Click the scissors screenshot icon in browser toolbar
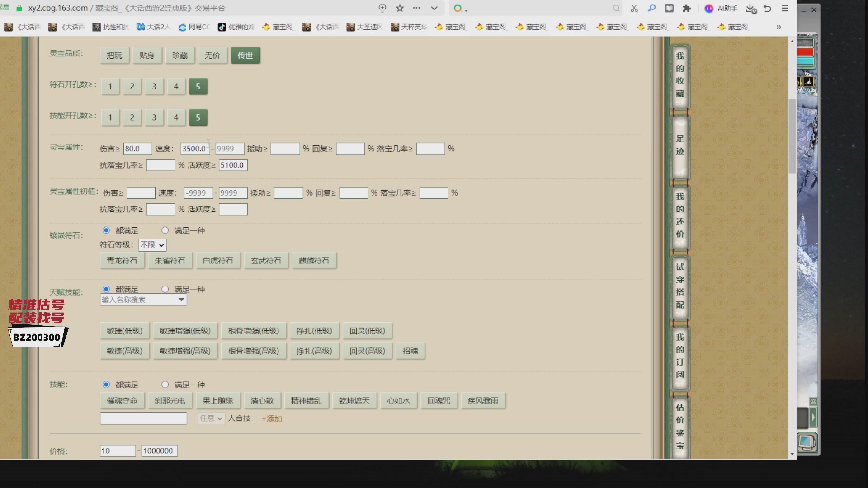Screen dimensions: 868x488 click(634, 8)
